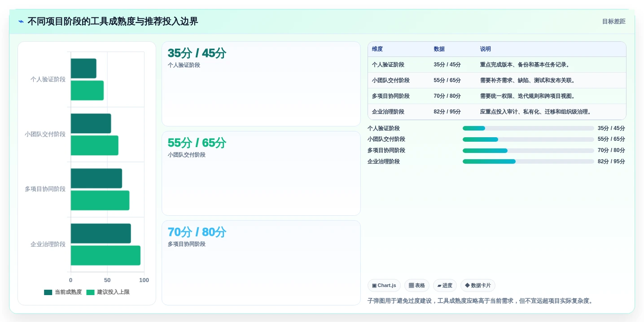
Task: Click the 多项目协同阶段 recommended limit light bar
Action: click(x=100, y=200)
